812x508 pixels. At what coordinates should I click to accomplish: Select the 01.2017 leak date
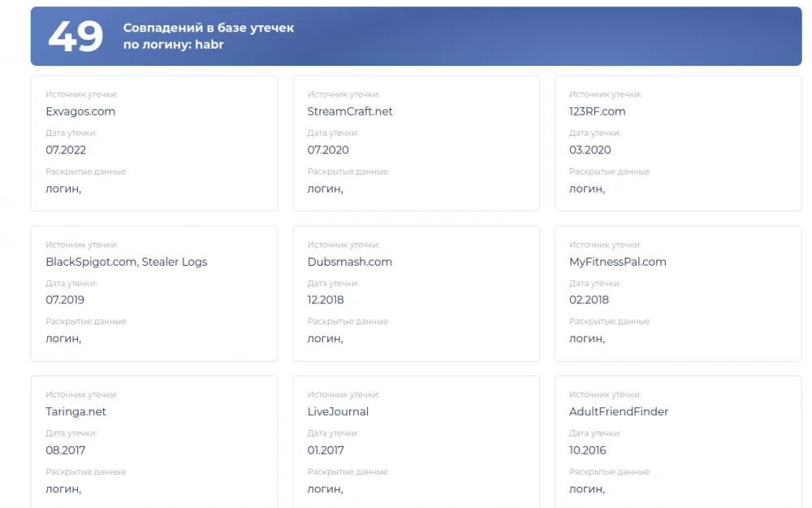point(326,450)
